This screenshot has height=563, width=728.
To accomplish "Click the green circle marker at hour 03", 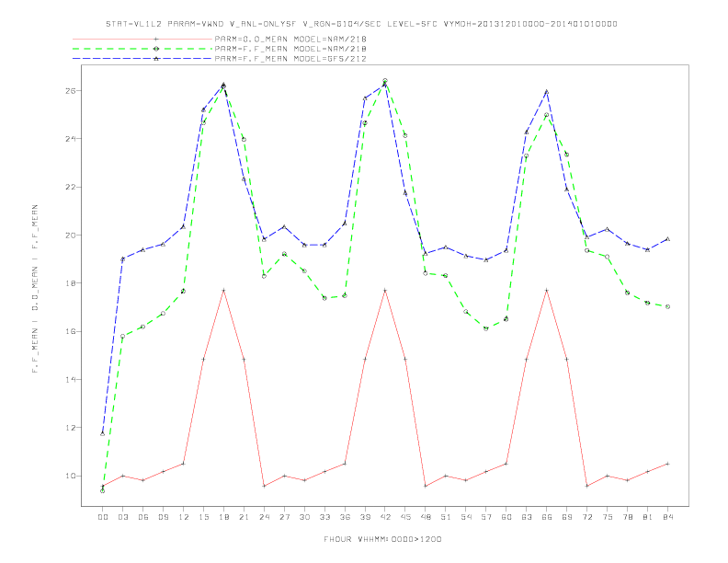I will pyautogui.click(x=122, y=337).
